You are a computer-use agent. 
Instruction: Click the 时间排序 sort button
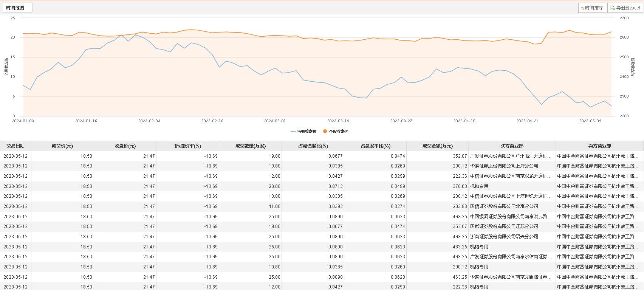click(592, 8)
